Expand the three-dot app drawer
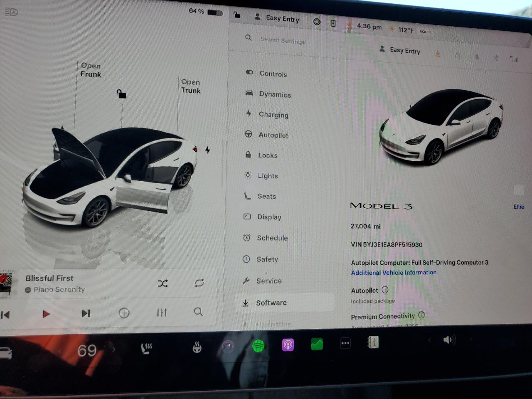 [x=345, y=343]
